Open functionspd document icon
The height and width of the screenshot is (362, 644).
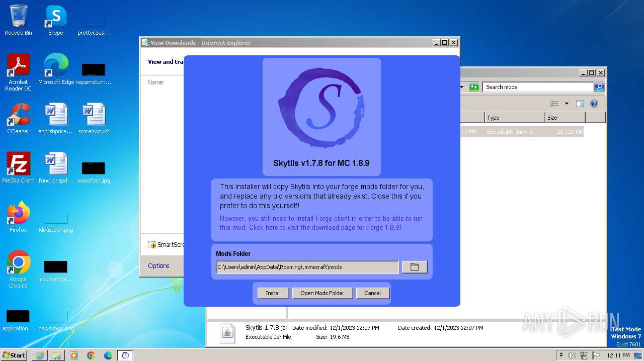(56, 168)
